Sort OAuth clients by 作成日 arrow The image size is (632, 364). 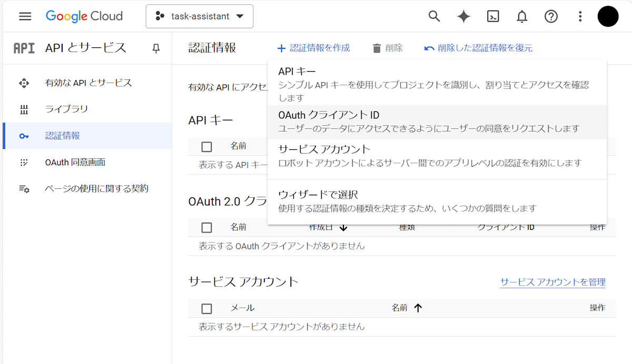click(343, 228)
